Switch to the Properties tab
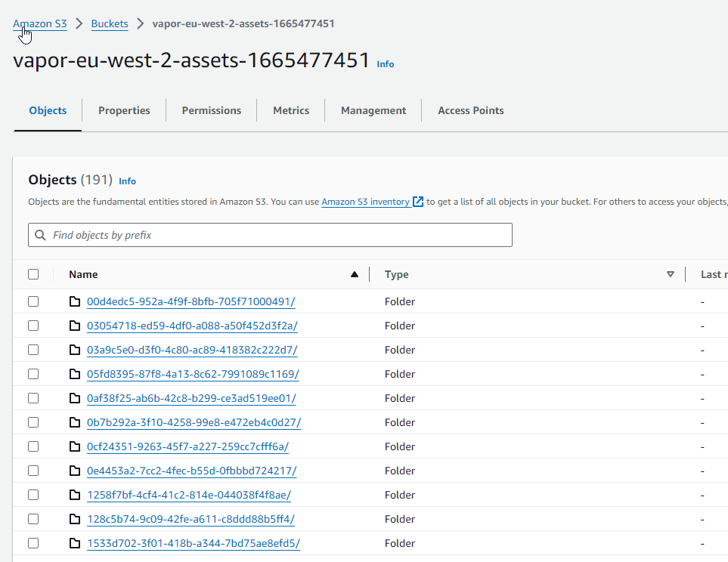728x562 pixels. point(124,110)
